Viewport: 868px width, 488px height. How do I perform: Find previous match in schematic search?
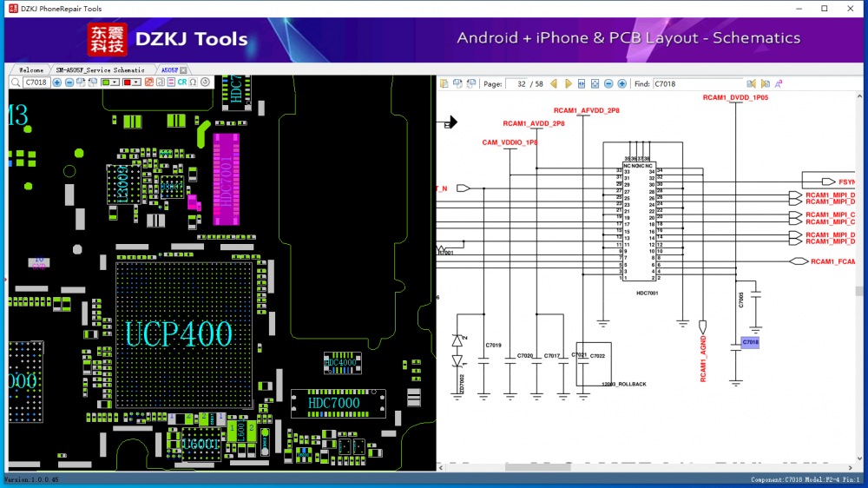click(x=752, y=84)
